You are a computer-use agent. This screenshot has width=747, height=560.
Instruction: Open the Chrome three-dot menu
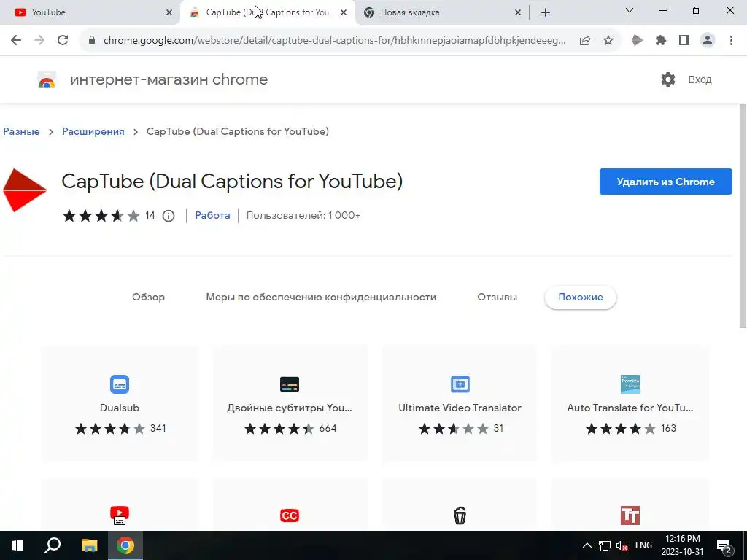731,41
